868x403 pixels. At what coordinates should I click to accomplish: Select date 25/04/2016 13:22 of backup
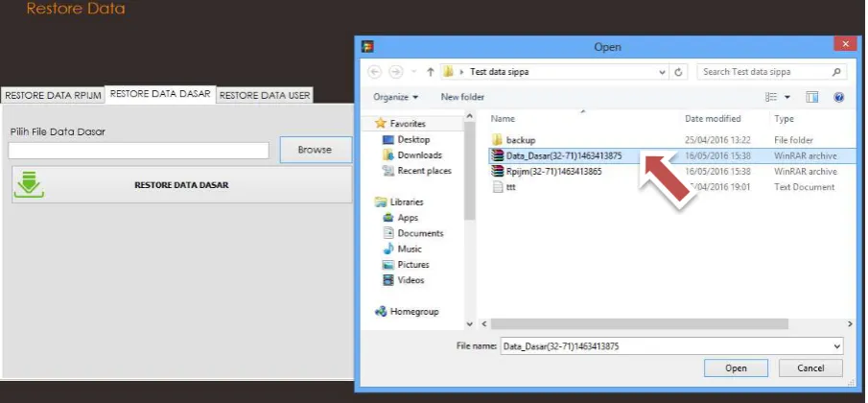pos(717,140)
